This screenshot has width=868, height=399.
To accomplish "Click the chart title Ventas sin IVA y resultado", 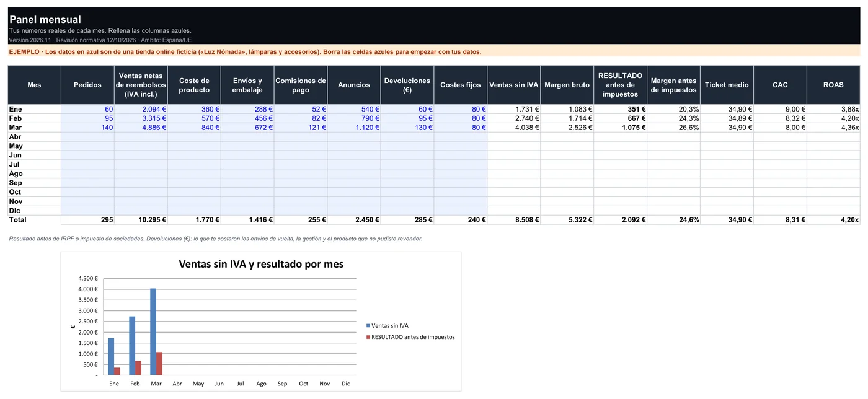I will (261, 264).
